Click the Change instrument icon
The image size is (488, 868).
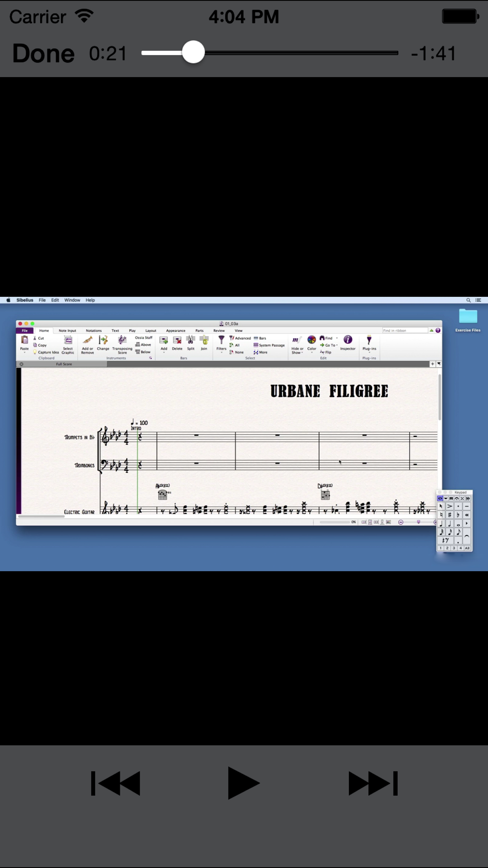click(x=103, y=340)
